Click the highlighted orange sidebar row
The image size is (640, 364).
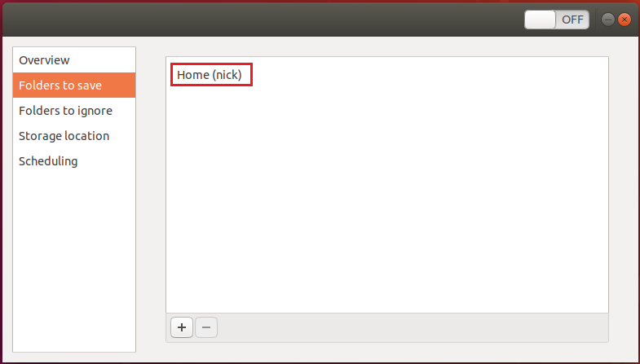click(74, 86)
